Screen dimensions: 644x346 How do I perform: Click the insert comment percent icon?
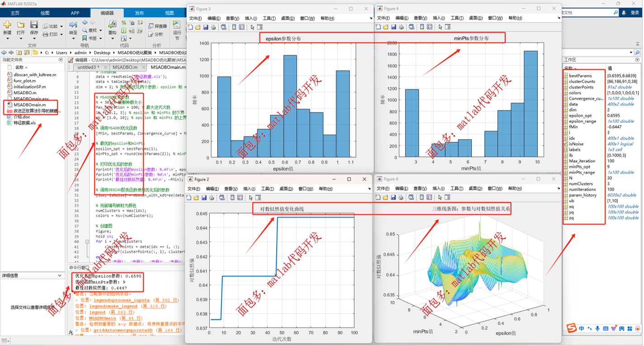coord(123,22)
